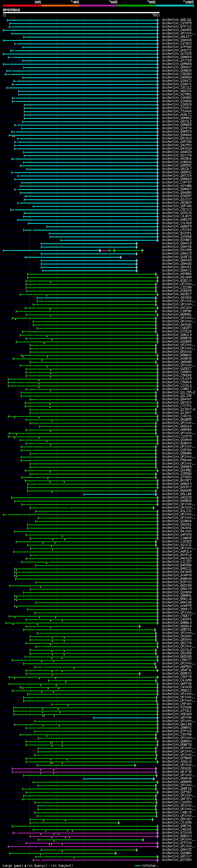
Task: Select subject UniRef100_Q6BHG3
Action: pyautogui.click(x=177, y=741)
